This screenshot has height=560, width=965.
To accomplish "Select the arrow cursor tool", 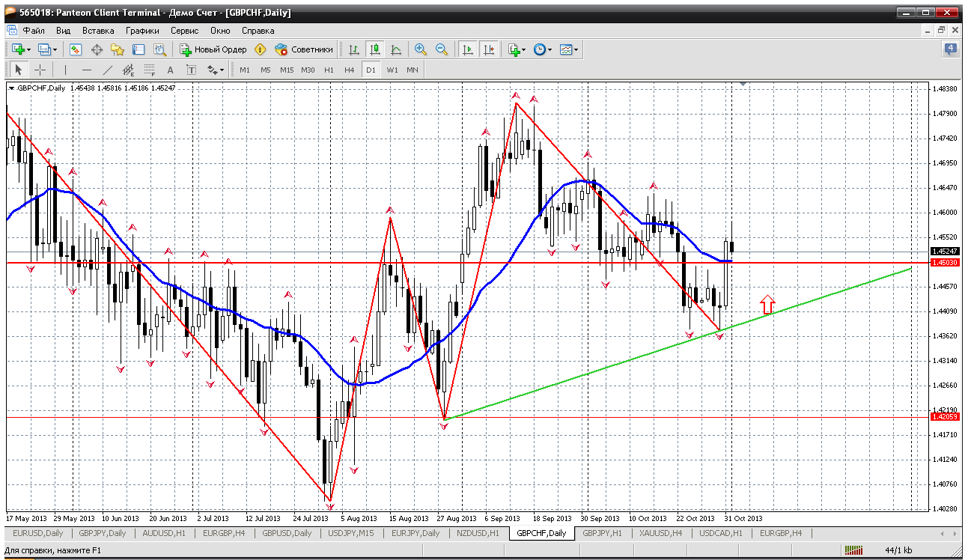I will pyautogui.click(x=19, y=70).
